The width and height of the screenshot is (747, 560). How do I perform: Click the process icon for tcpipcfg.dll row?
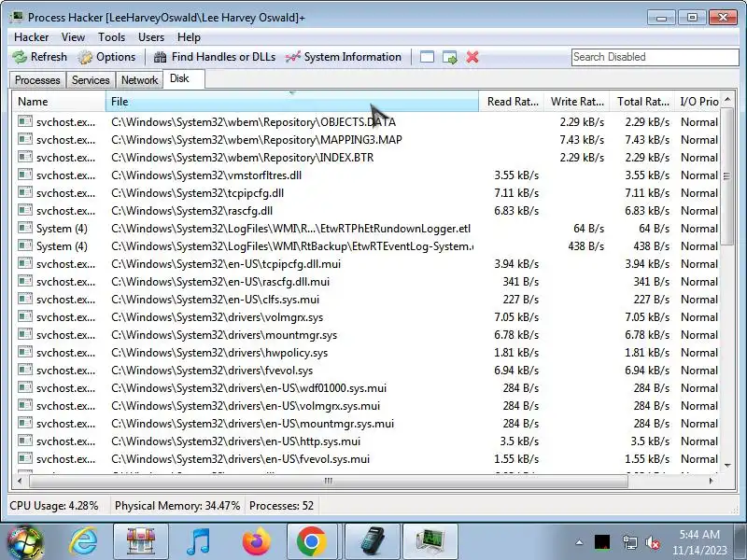click(x=25, y=192)
